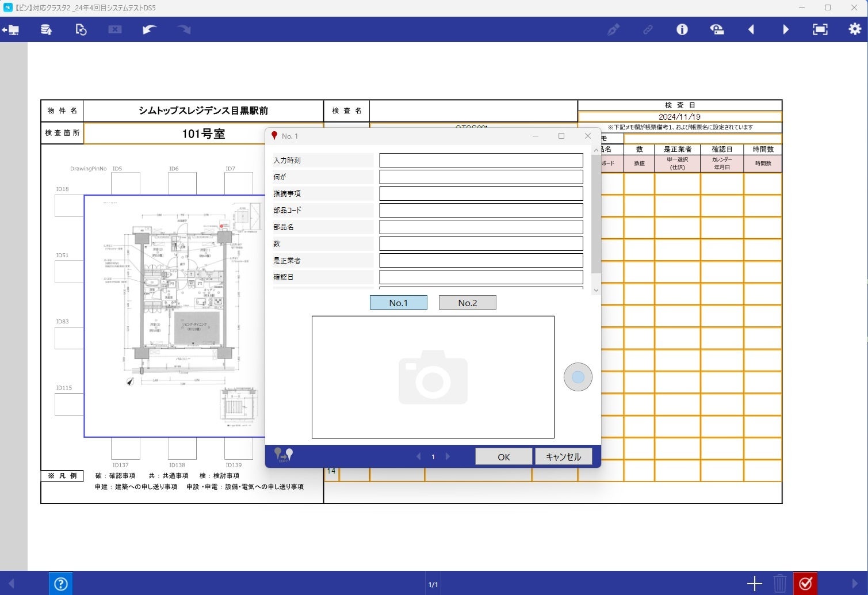Select the No.1 photo tab
The image size is (868, 595).
[x=398, y=303]
